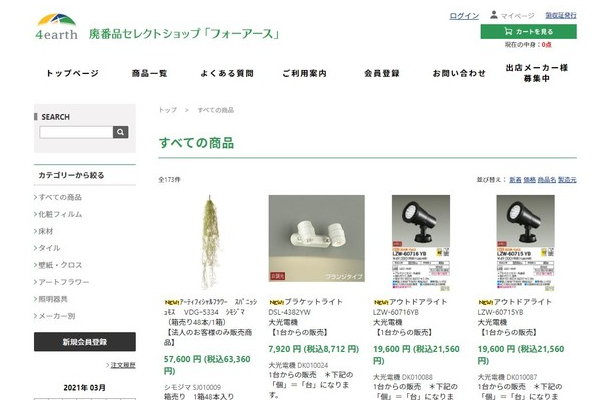Image resolution: width=600 pixels, height=400 pixels.
Task: Click the My Page person icon
Action: coord(493,15)
